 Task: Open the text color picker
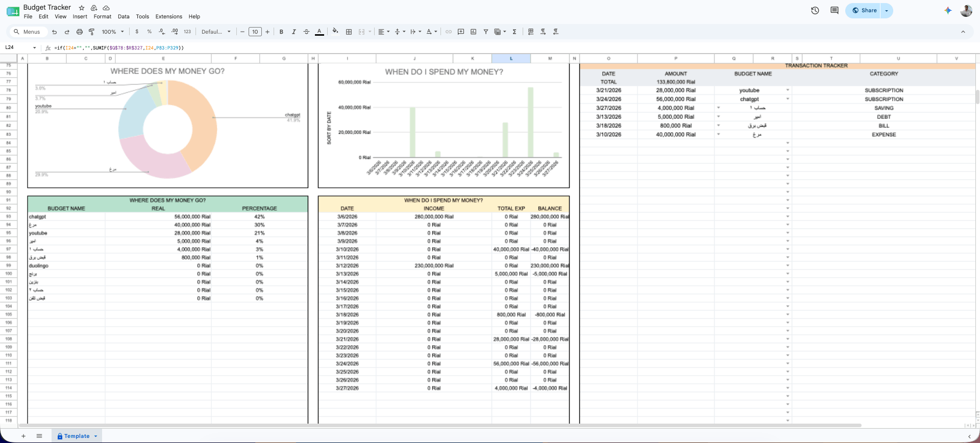point(320,32)
